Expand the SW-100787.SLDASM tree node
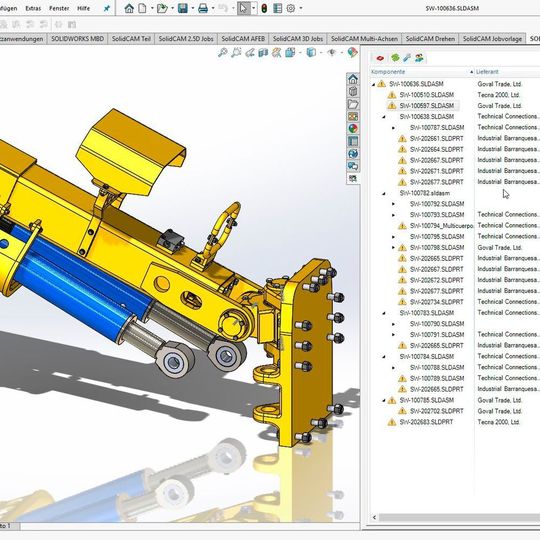The width and height of the screenshot is (540, 540). [394, 128]
